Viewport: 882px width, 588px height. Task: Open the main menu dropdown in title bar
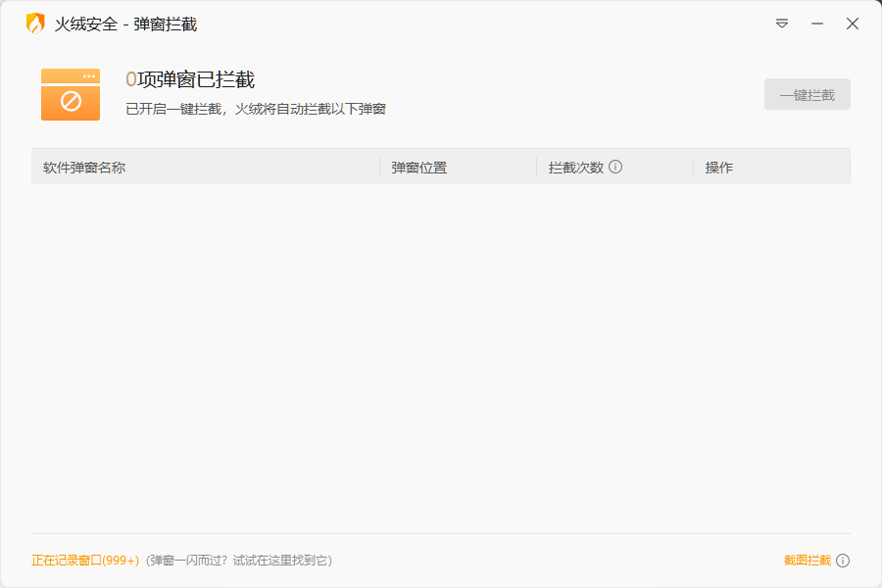tap(782, 24)
